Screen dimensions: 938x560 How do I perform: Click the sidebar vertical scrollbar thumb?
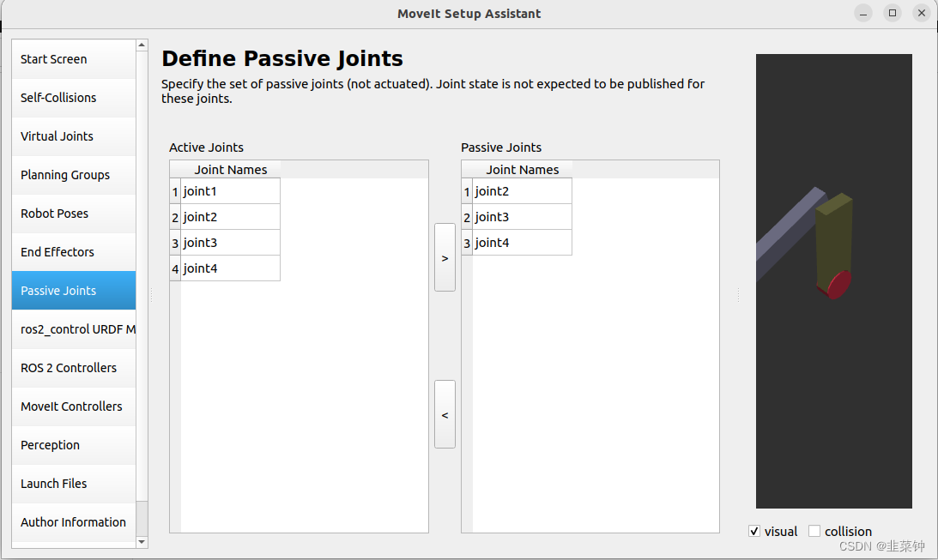click(x=142, y=276)
